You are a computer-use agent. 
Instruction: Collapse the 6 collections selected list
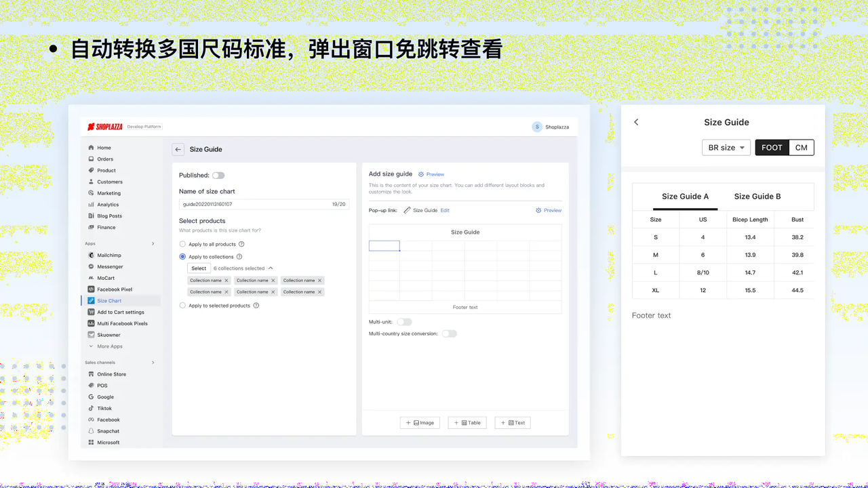point(271,268)
